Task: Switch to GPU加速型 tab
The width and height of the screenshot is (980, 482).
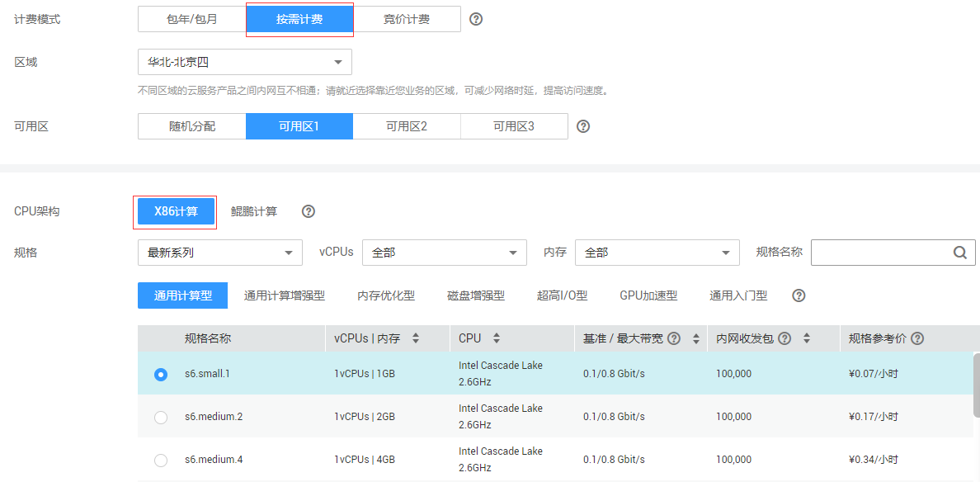Action: pyautogui.click(x=648, y=295)
